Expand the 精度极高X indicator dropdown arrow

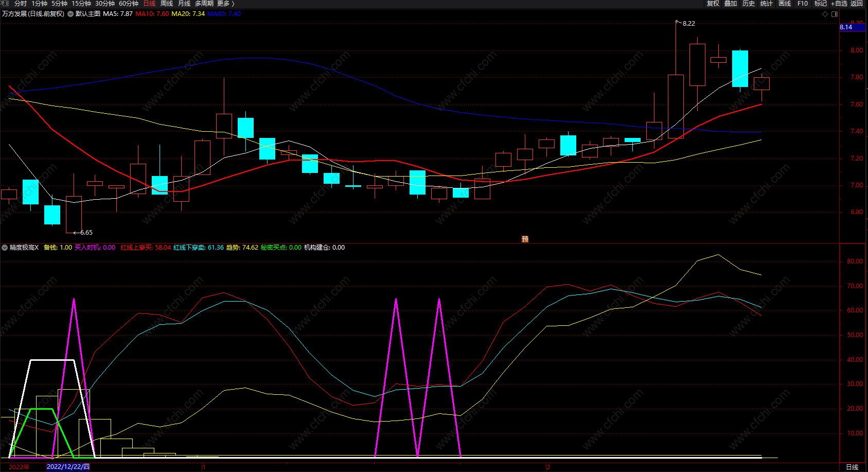5,248
